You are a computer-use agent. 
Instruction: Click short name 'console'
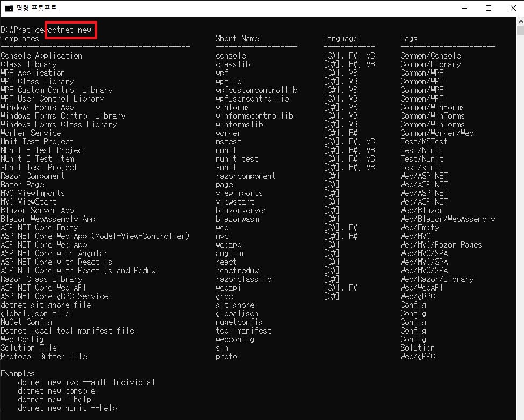(231, 56)
